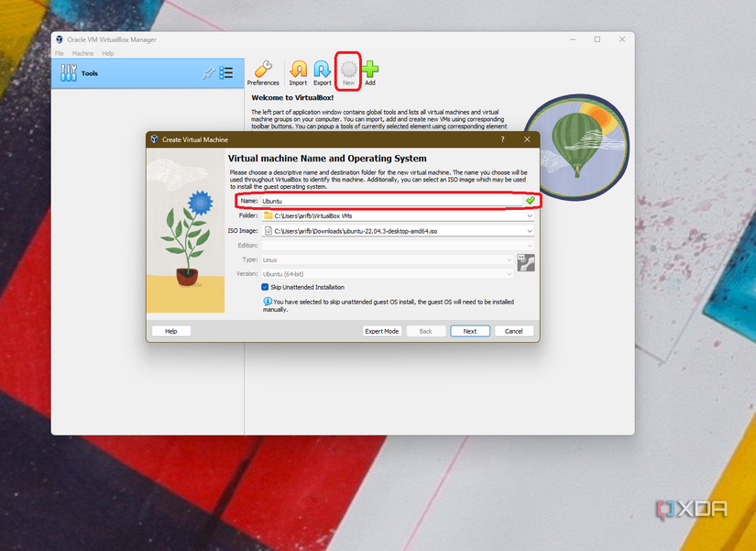
Task: Maximize the VirtualBox Manager window
Action: pos(597,39)
